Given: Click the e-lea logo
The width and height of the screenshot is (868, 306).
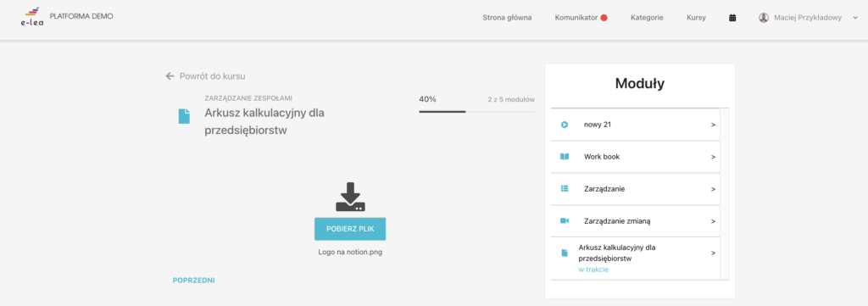Looking at the screenshot, I should click(x=32, y=17).
